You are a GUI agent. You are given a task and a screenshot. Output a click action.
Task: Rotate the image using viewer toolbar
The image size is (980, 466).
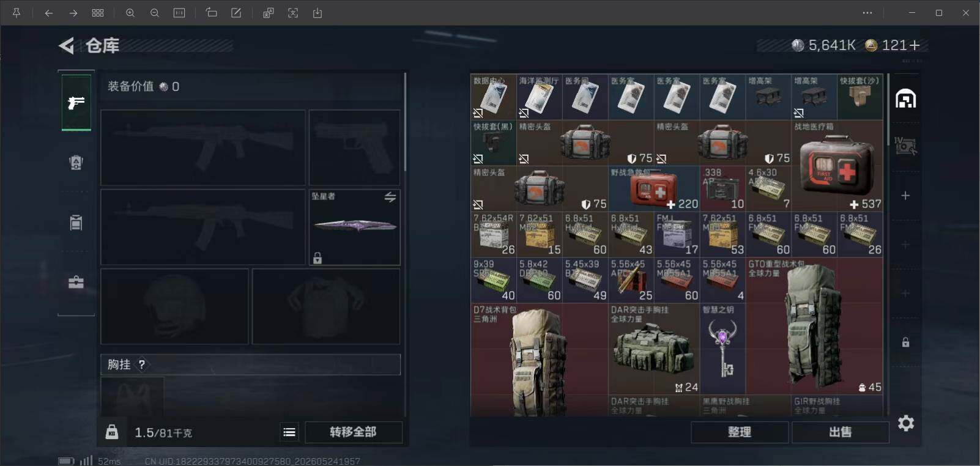[211, 13]
